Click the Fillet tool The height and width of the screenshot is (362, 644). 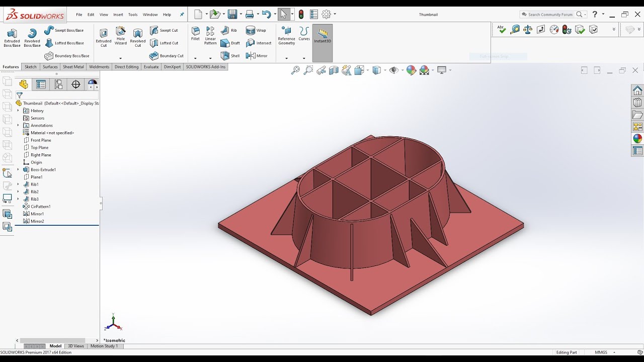pyautogui.click(x=195, y=34)
